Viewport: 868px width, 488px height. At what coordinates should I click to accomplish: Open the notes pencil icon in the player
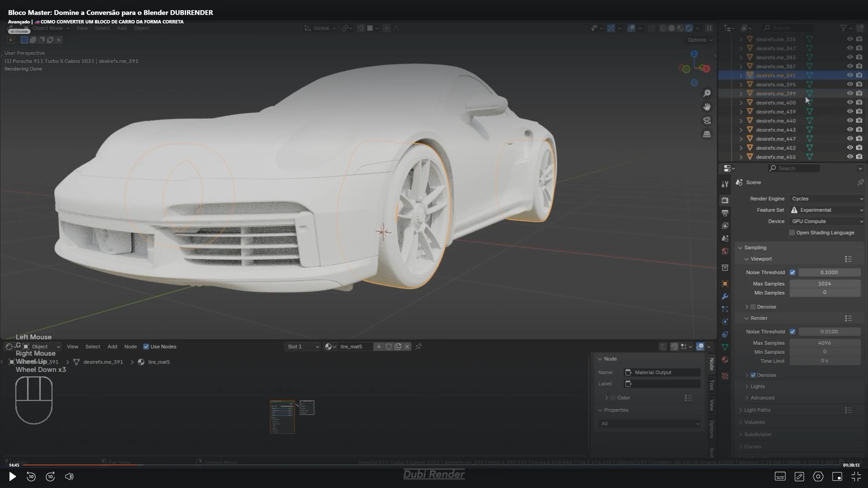[799, 476]
